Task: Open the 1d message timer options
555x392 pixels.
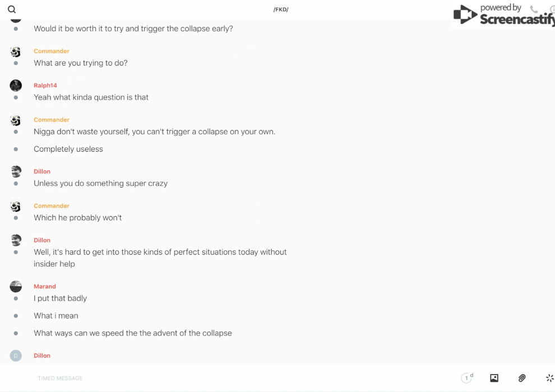Action: tap(466, 378)
